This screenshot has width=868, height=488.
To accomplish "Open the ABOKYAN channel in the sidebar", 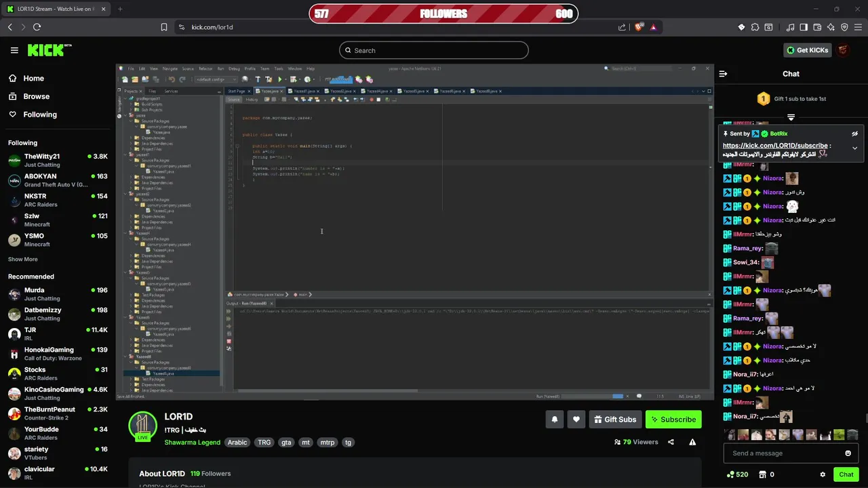I will point(58,180).
